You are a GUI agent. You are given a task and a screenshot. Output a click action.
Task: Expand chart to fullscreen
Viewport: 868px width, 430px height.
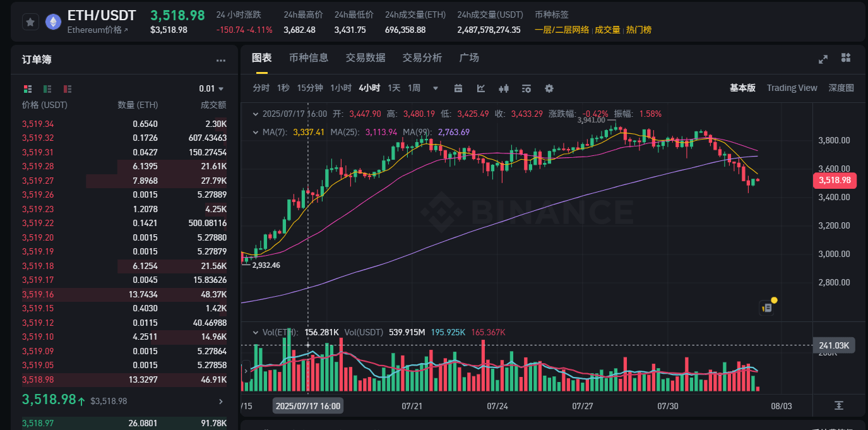tap(823, 59)
